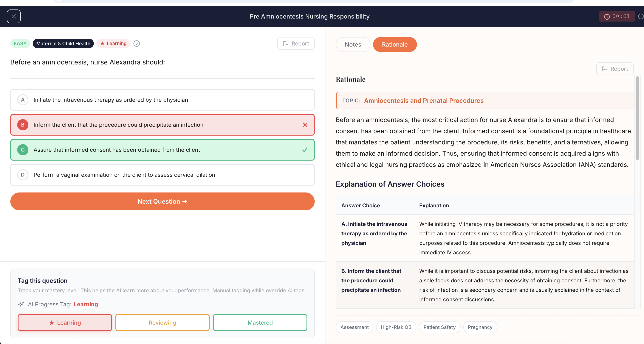The height and width of the screenshot is (344, 644).
Task: Tag this question as Mastered
Action: pyautogui.click(x=260, y=322)
